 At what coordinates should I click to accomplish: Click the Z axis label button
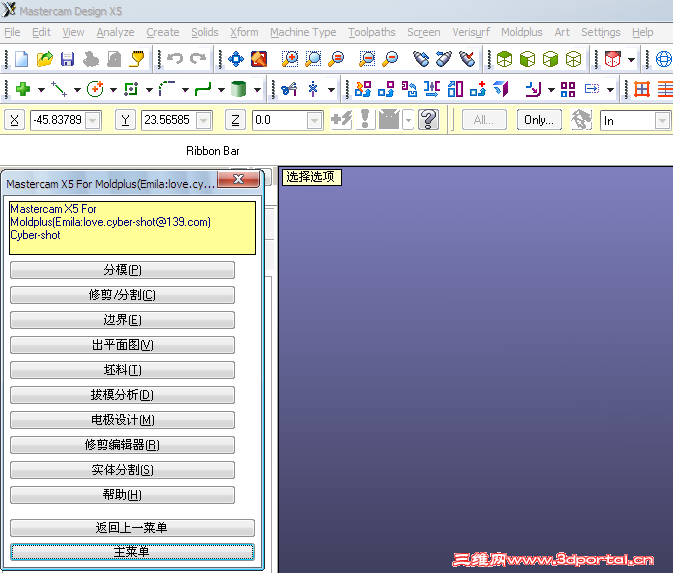(235, 120)
